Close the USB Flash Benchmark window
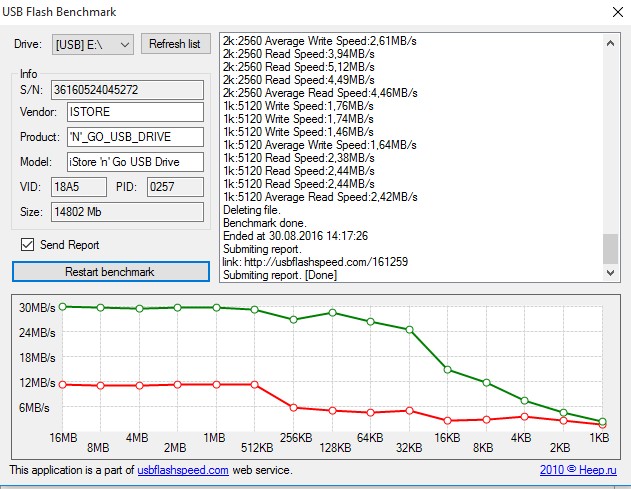 point(612,12)
